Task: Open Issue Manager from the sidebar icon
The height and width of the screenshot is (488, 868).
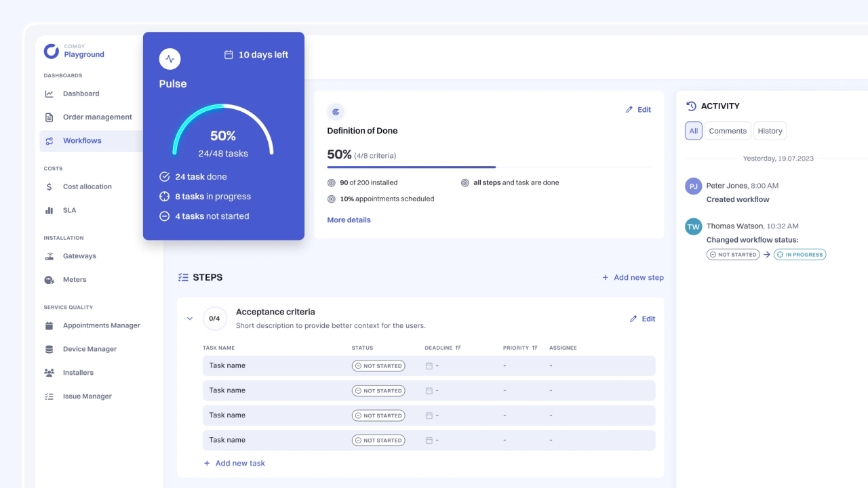Action: pos(49,396)
